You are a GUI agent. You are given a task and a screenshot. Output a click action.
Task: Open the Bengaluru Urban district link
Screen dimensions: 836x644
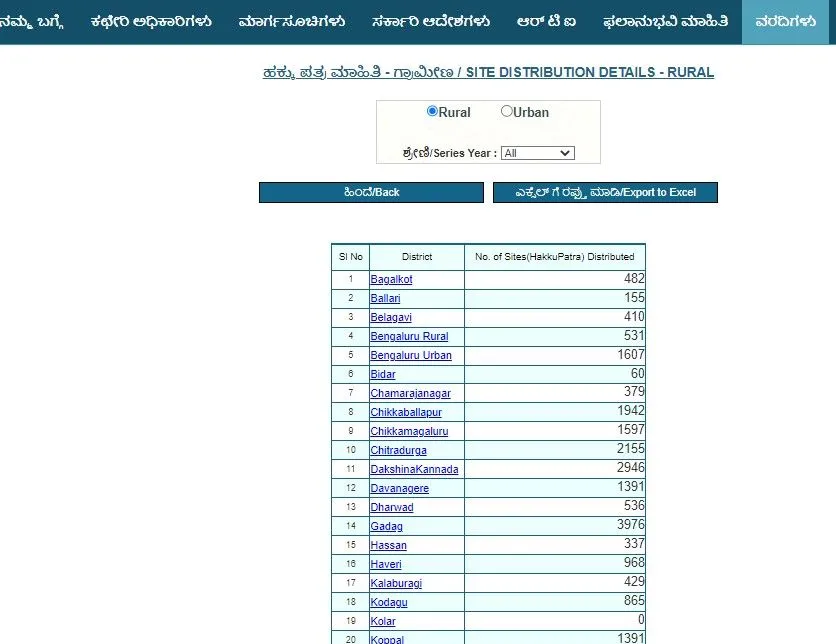pyautogui.click(x=411, y=356)
